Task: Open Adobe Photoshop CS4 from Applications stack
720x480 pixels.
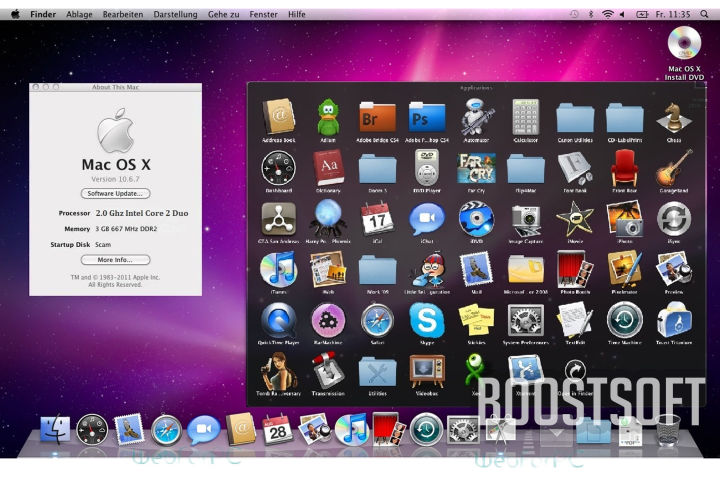Action: pyautogui.click(x=427, y=118)
